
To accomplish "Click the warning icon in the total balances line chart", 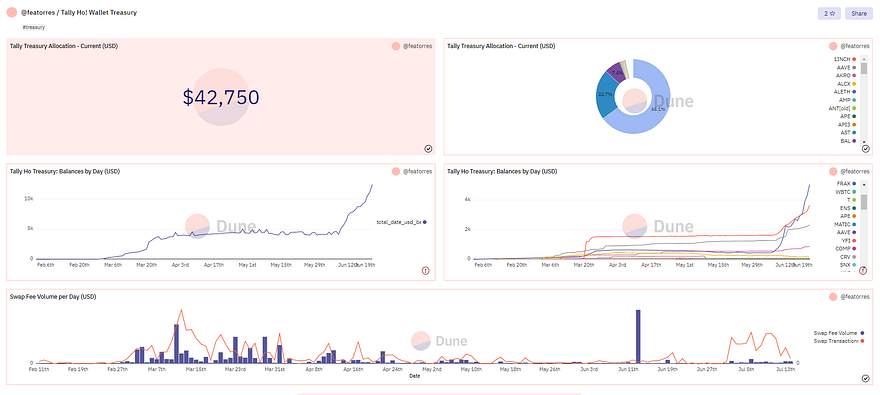I will coord(425,270).
